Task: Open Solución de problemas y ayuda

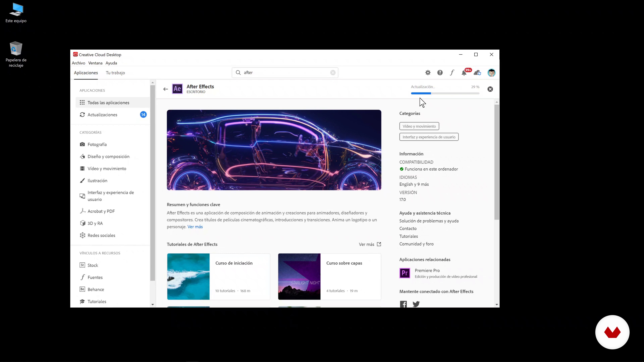Action: pyautogui.click(x=429, y=221)
